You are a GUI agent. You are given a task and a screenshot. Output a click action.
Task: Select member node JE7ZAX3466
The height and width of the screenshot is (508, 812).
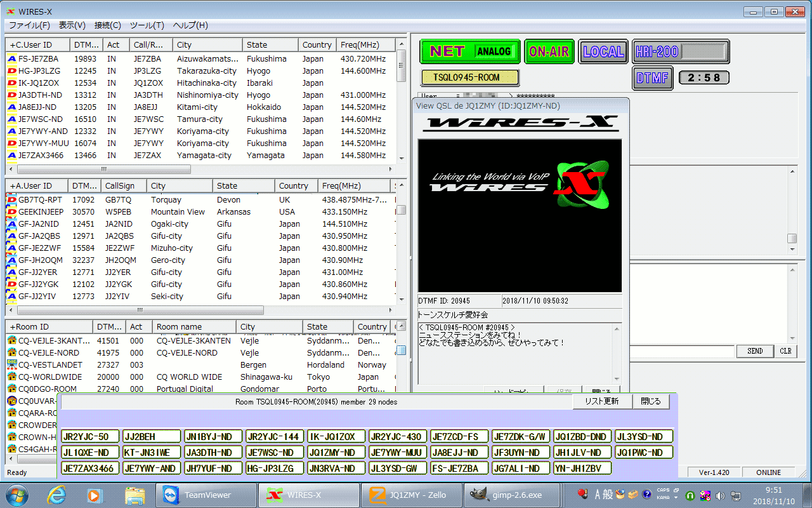(x=90, y=469)
